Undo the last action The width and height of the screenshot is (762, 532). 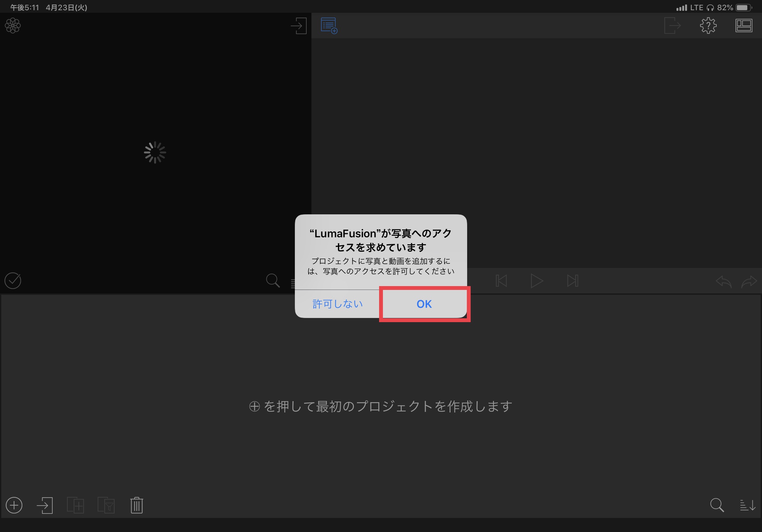(723, 282)
